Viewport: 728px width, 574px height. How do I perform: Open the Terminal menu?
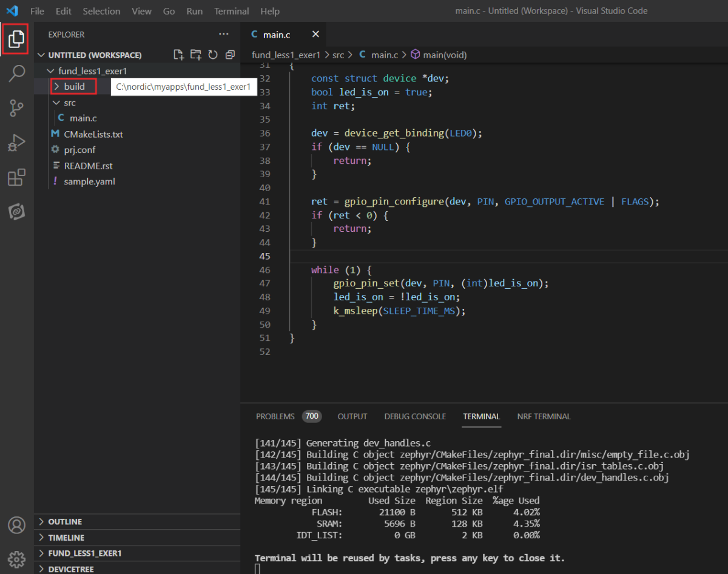(x=231, y=11)
